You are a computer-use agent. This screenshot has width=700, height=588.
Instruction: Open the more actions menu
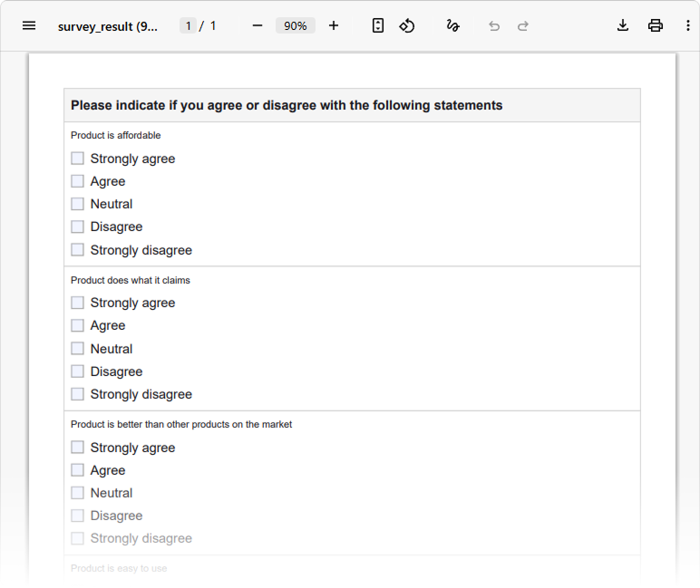(x=687, y=26)
